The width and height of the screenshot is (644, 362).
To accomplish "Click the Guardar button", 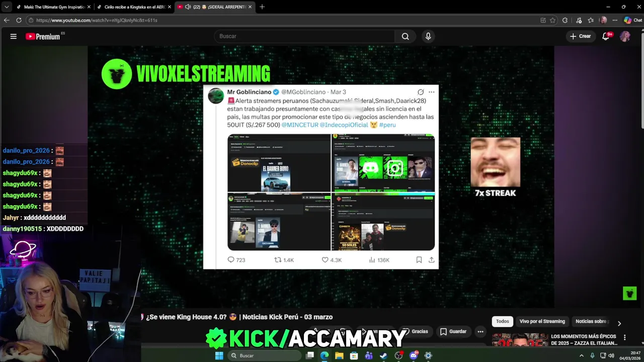I will (x=453, y=332).
